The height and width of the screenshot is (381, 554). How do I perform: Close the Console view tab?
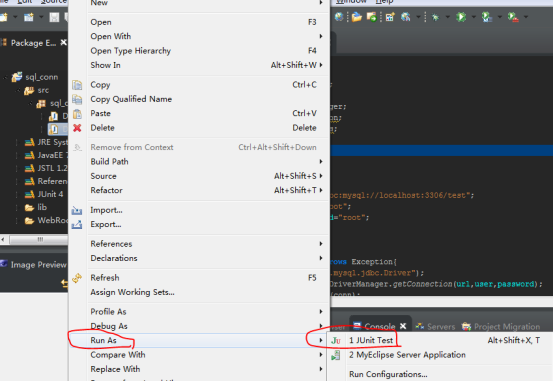coord(403,326)
